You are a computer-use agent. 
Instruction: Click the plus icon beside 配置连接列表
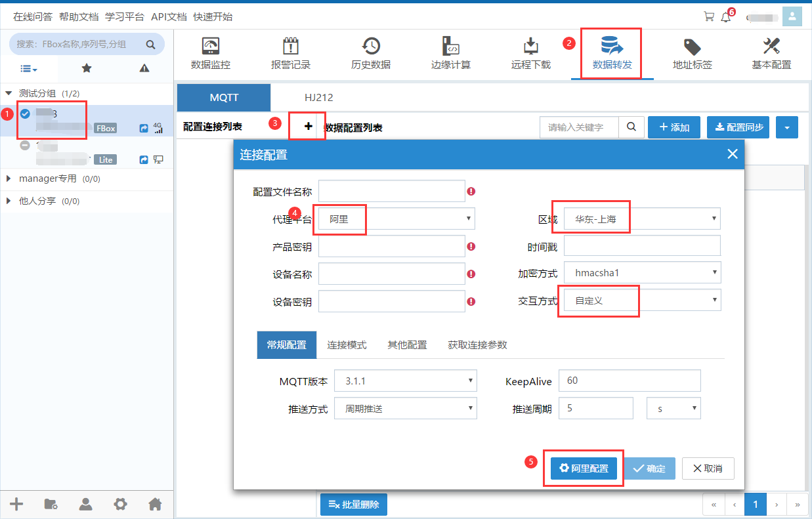(x=309, y=127)
